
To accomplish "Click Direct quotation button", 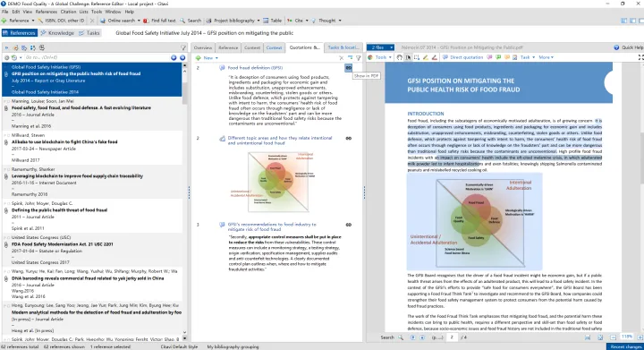I will [x=462, y=57].
